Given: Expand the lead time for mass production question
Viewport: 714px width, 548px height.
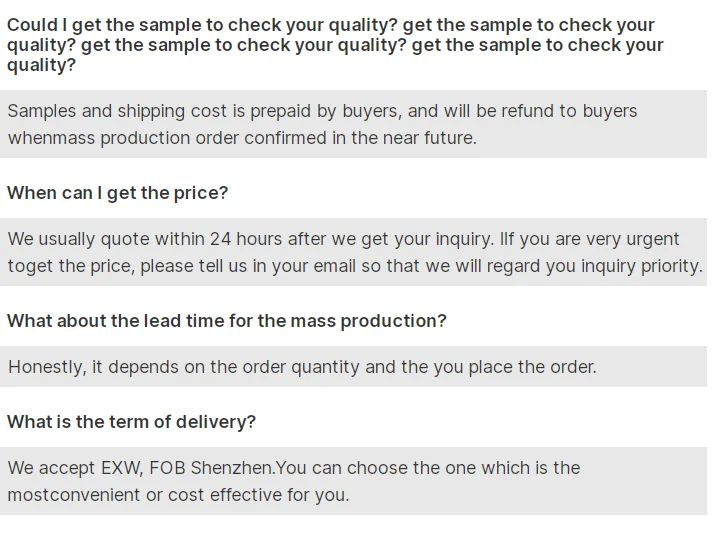Looking at the screenshot, I should 227,321.
